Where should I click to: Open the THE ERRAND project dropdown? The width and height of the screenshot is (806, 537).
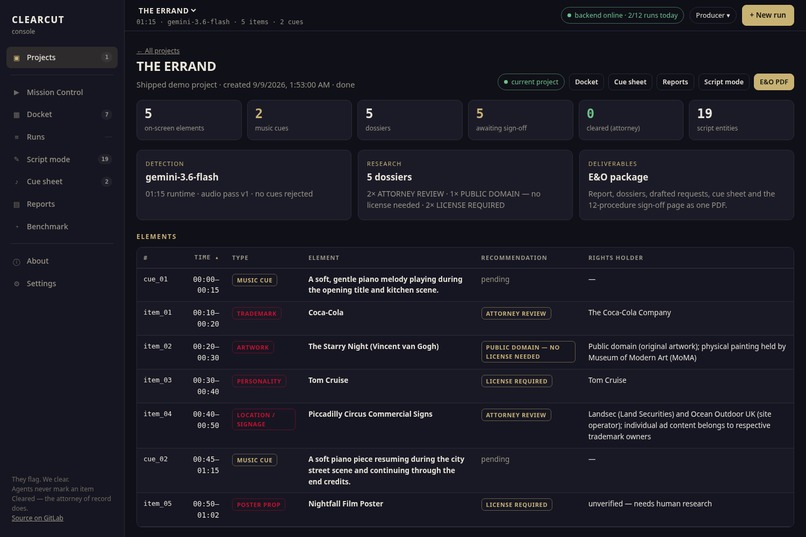point(167,10)
